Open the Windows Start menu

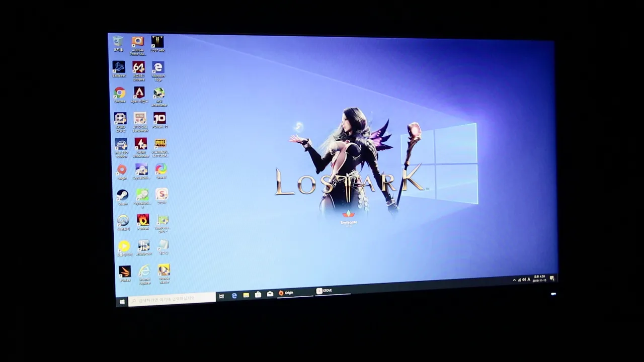[122, 302]
